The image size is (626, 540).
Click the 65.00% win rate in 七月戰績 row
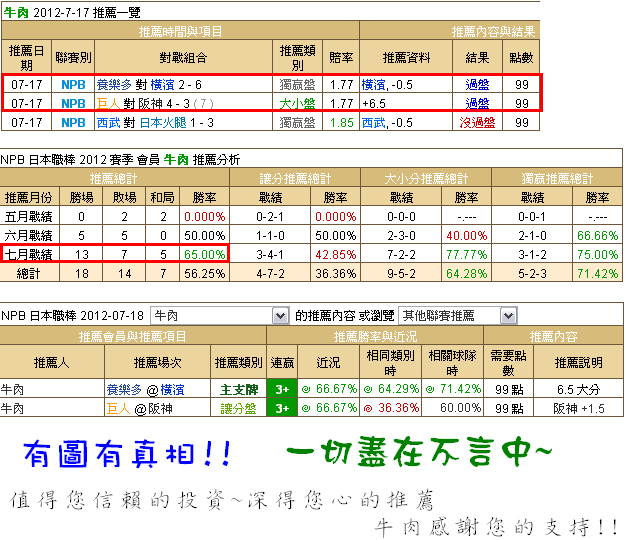pyautogui.click(x=204, y=254)
